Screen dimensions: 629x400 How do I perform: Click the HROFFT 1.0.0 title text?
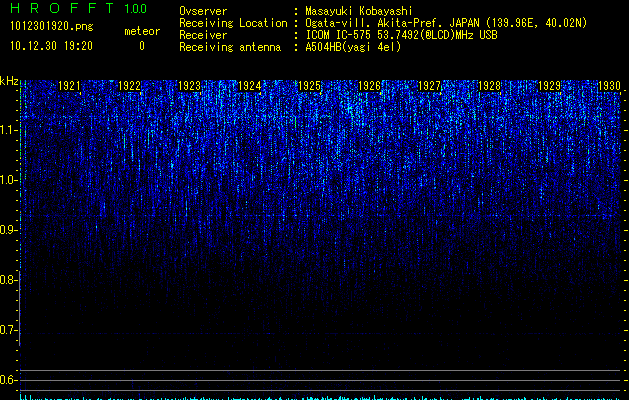79,8
